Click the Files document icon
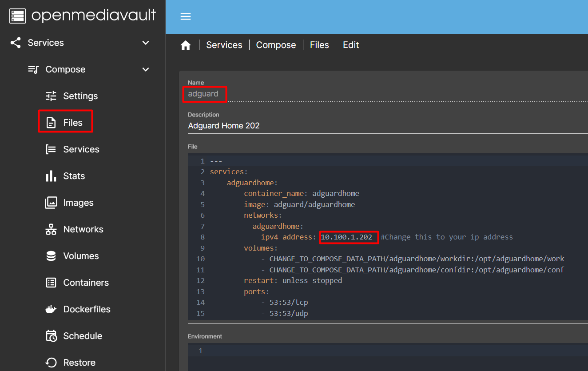The height and width of the screenshot is (371, 588). coord(51,123)
